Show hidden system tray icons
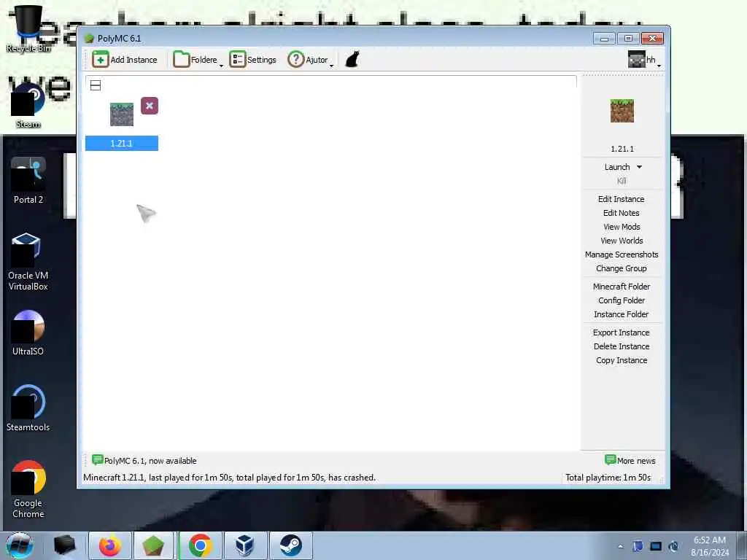Screen dimensions: 747x560 (x=620, y=546)
